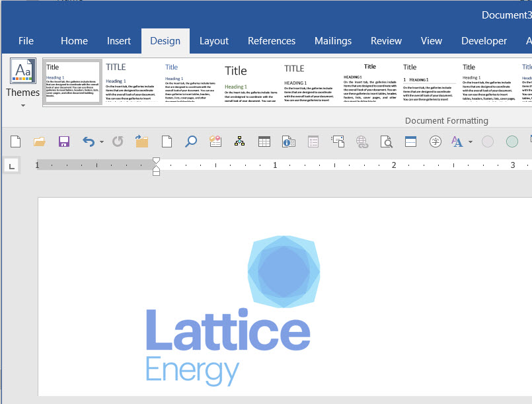Apply style set with large Title, green Heading

(x=250, y=82)
